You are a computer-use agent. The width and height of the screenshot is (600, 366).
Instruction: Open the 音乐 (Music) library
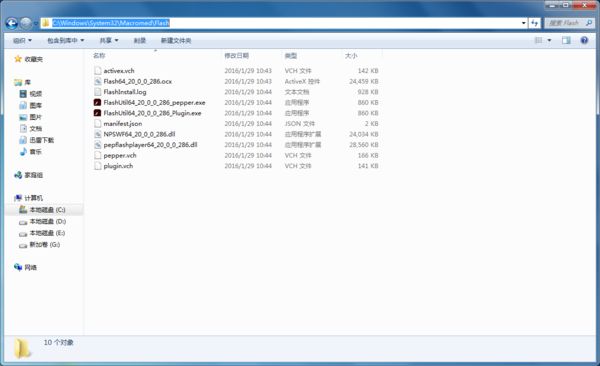click(x=31, y=152)
